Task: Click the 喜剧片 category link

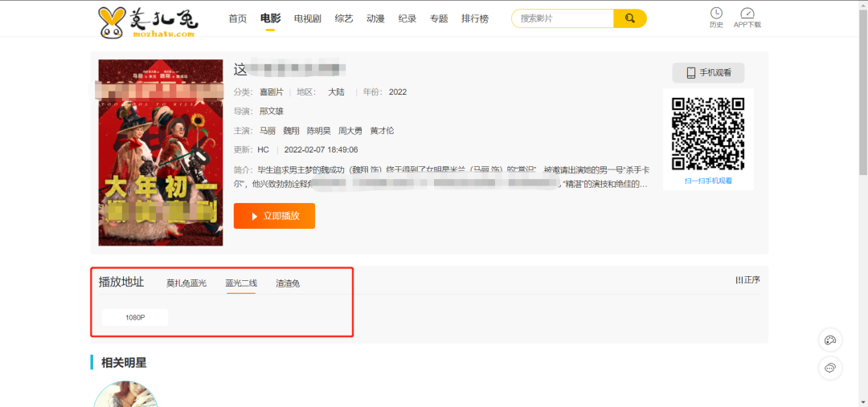Action: pos(272,92)
